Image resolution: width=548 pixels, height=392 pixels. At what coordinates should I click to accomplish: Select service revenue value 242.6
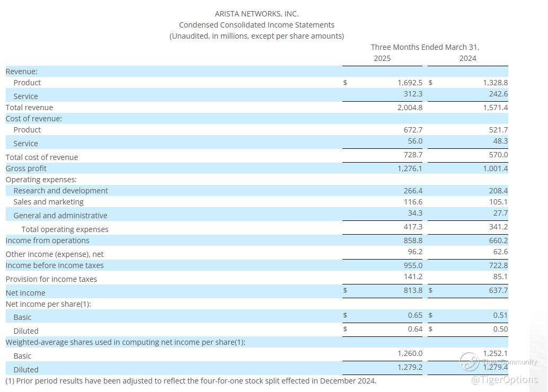498,94
